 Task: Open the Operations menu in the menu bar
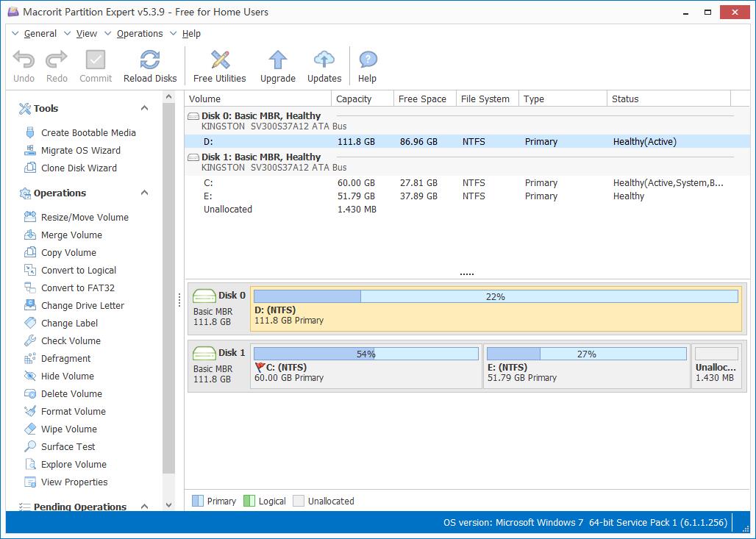[x=139, y=33]
